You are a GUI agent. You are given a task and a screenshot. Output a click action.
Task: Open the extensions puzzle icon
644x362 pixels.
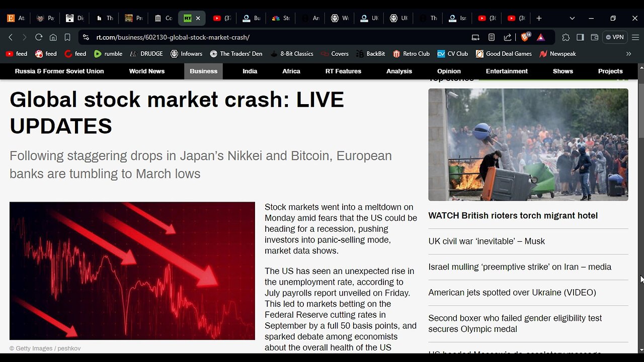(566, 37)
